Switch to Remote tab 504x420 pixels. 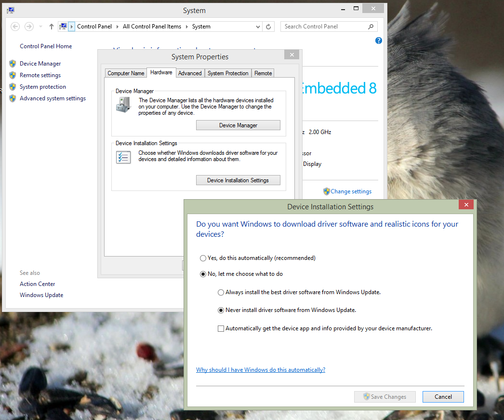[263, 73]
